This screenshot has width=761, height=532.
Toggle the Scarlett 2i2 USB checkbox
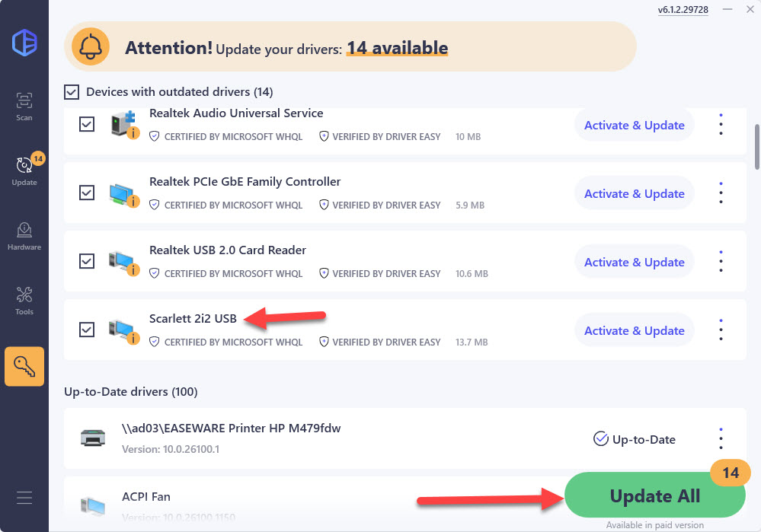pos(87,330)
